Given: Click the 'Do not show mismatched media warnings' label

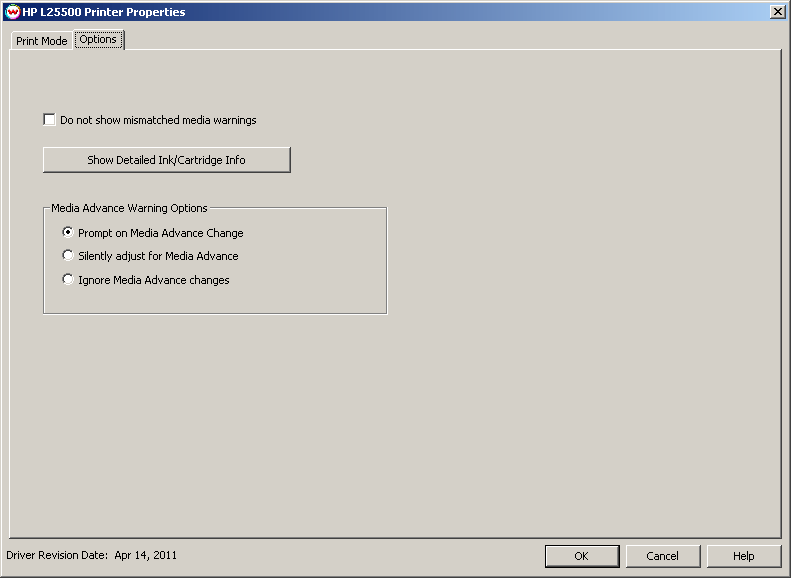Looking at the screenshot, I should click(x=158, y=120).
